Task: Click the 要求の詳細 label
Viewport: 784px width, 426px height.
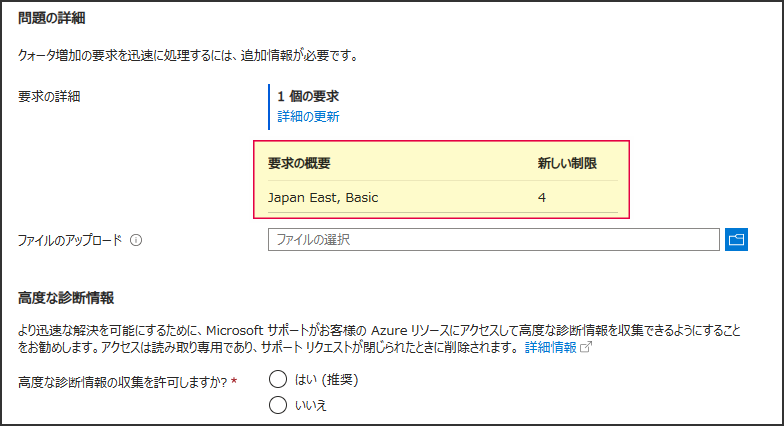Action: tap(49, 96)
